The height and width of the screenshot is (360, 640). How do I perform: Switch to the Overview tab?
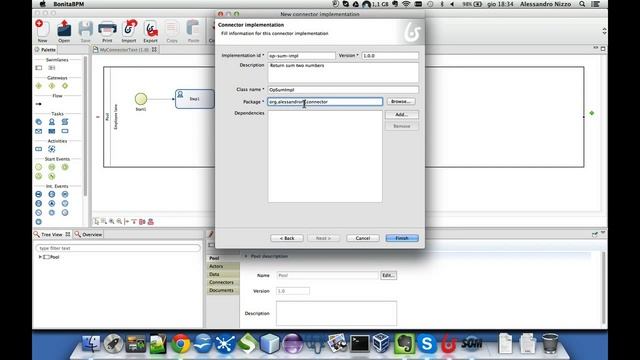pyautogui.click(x=88, y=235)
